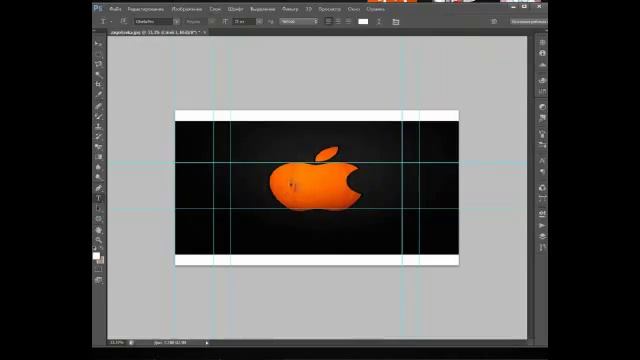640x360 pixels.
Task: Open the Просмотр menu
Action: click(329, 9)
